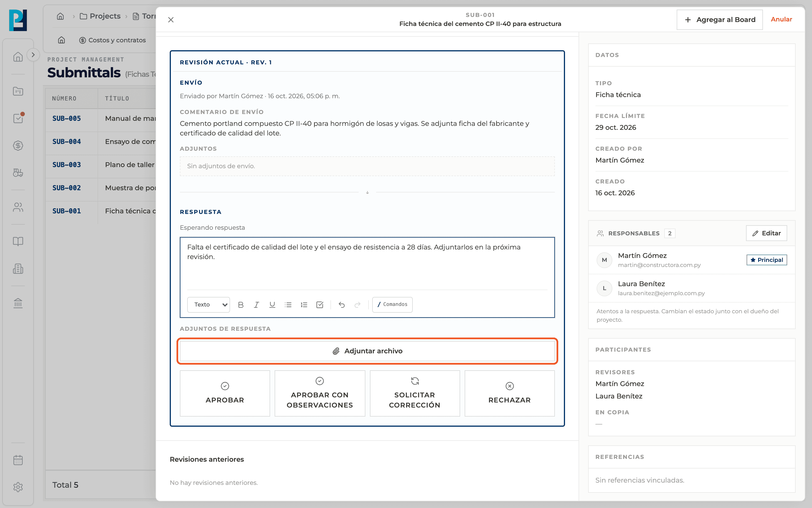Go to Projects in the breadcrumb

point(100,16)
